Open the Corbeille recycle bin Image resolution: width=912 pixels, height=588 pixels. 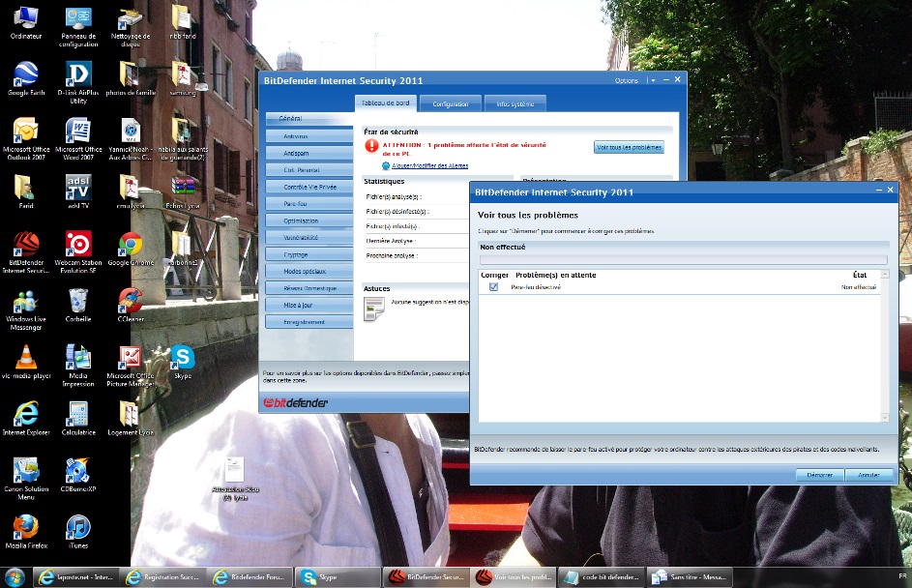point(78,306)
